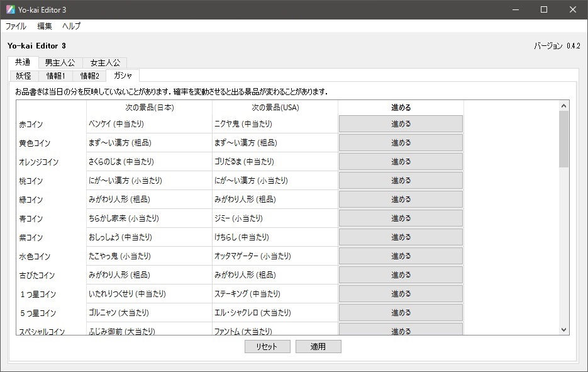This screenshot has height=372, width=588.
Task: Open the 情報1 sub-tab
Action: [55, 76]
